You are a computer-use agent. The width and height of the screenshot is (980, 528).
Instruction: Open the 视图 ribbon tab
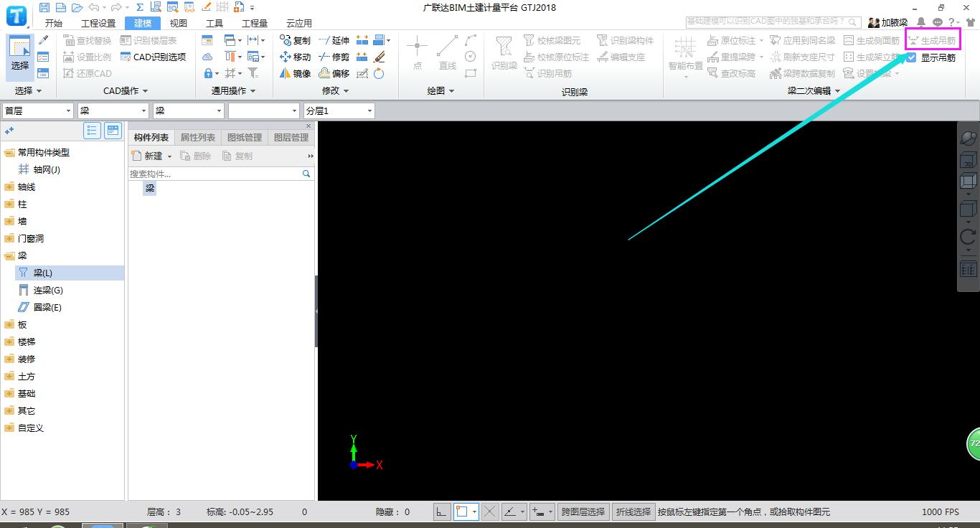click(x=179, y=23)
